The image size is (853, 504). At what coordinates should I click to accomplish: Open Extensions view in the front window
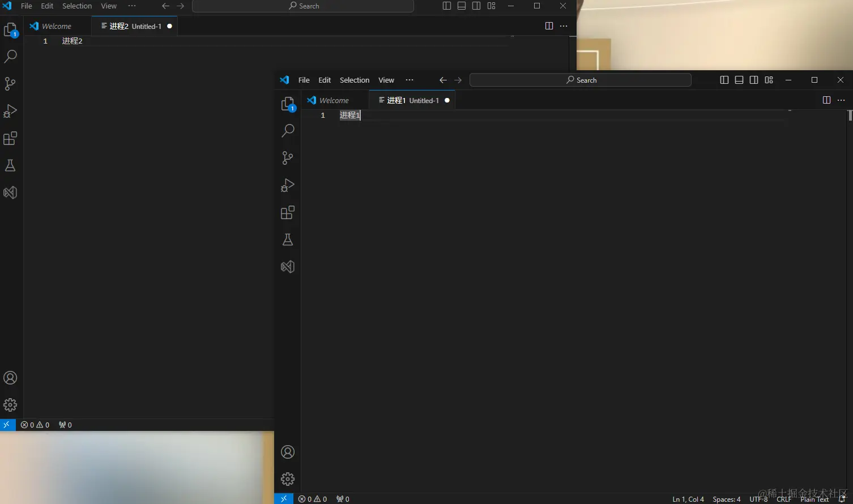click(288, 212)
